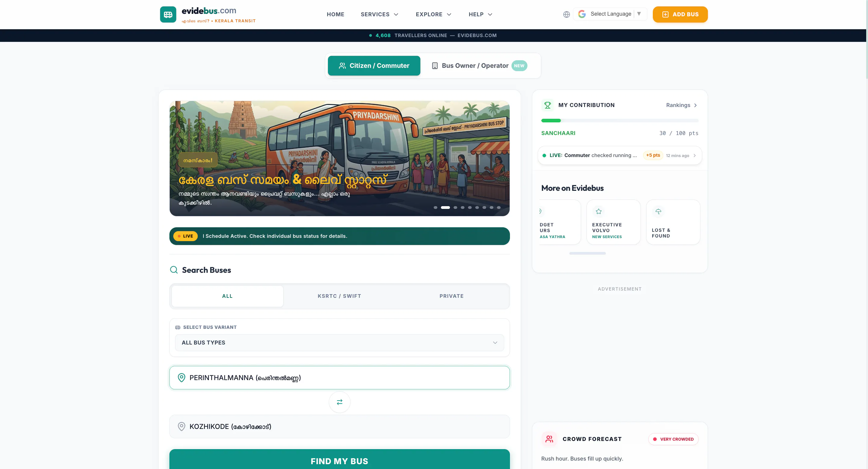Click the More on Evidebus horizontal scroll indicator
868x469 pixels.
pyautogui.click(x=587, y=253)
